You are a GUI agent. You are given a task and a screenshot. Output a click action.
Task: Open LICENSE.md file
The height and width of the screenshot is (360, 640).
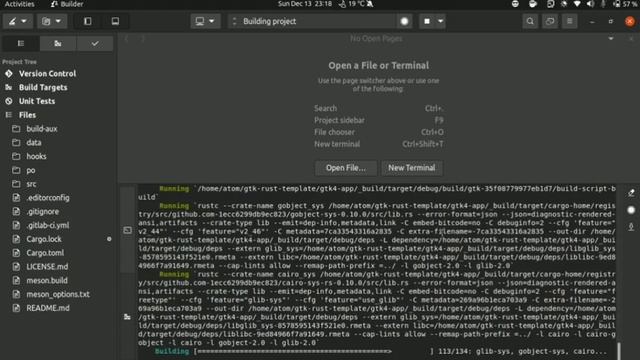pos(47,267)
